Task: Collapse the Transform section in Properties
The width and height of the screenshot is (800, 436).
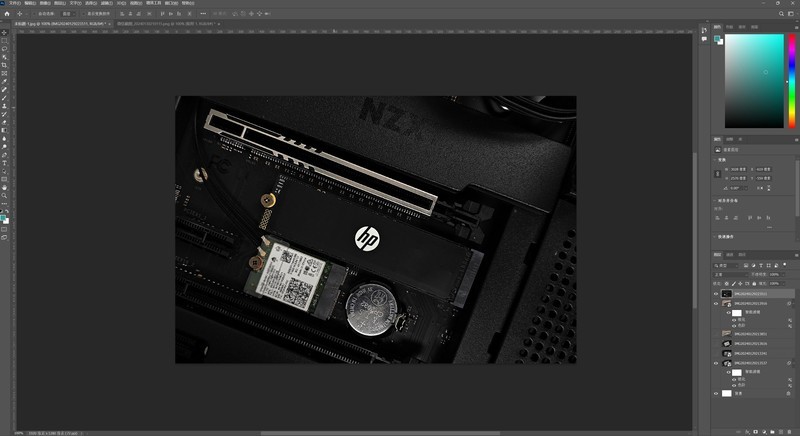Action: tap(714, 160)
